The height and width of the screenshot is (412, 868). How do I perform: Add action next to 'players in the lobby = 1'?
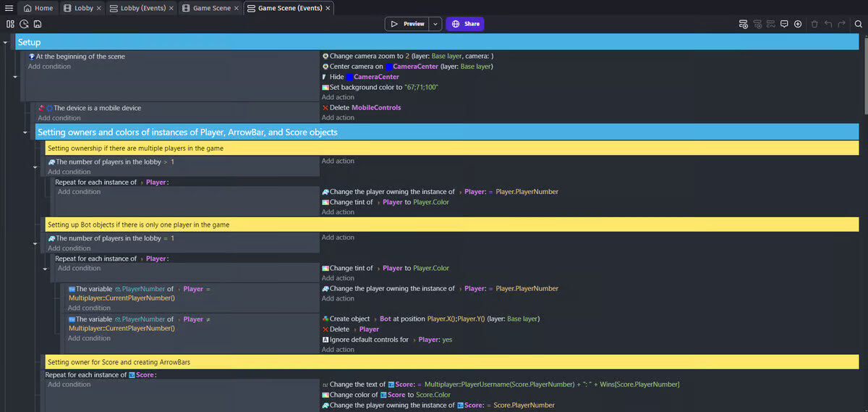point(338,237)
